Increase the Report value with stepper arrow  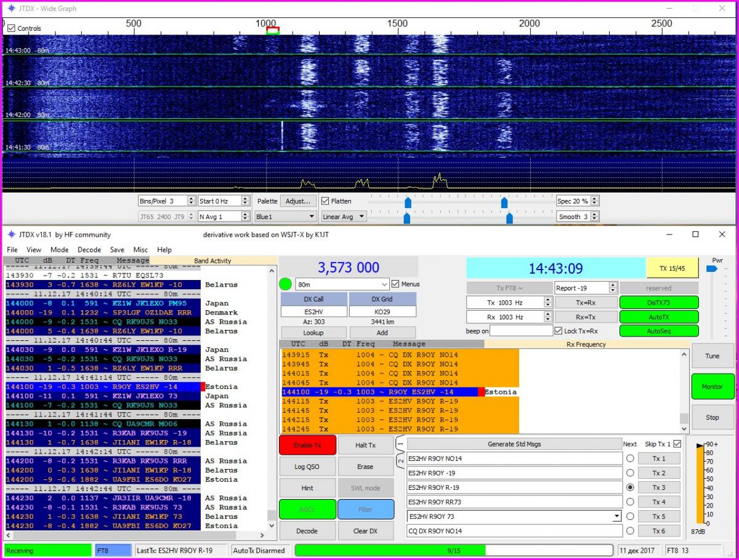[x=612, y=286]
